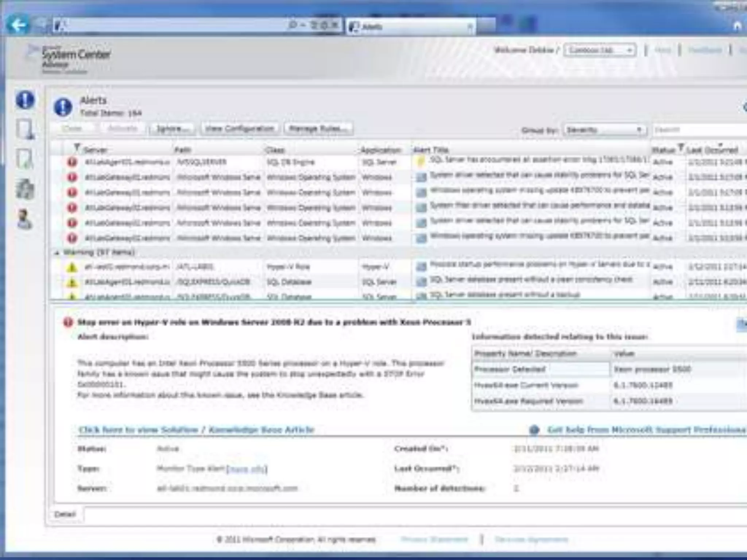Image resolution: width=747 pixels, height=560 pixels.
Task: Click the browser home icon
Action: (x=737, y=26)
